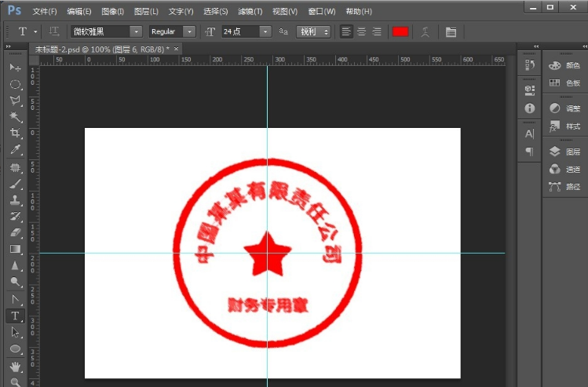Screen dimensions: 588x387
Task: Click the red text color swatch
Action: [400, 32]
